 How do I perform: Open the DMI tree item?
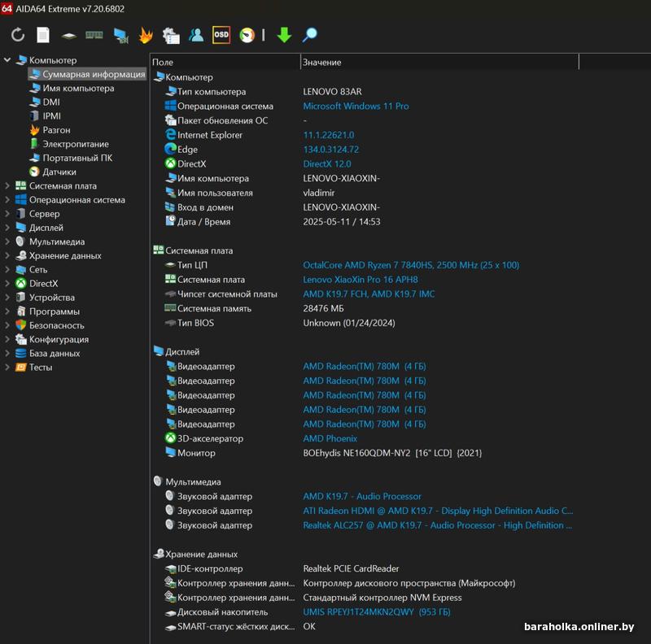(51, 102)
